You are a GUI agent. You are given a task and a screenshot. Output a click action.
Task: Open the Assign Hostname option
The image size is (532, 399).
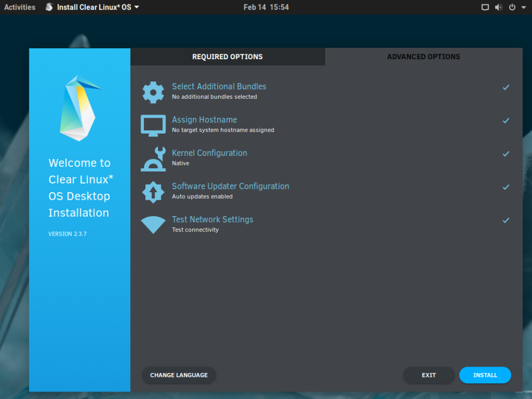(x=205, y=120)
